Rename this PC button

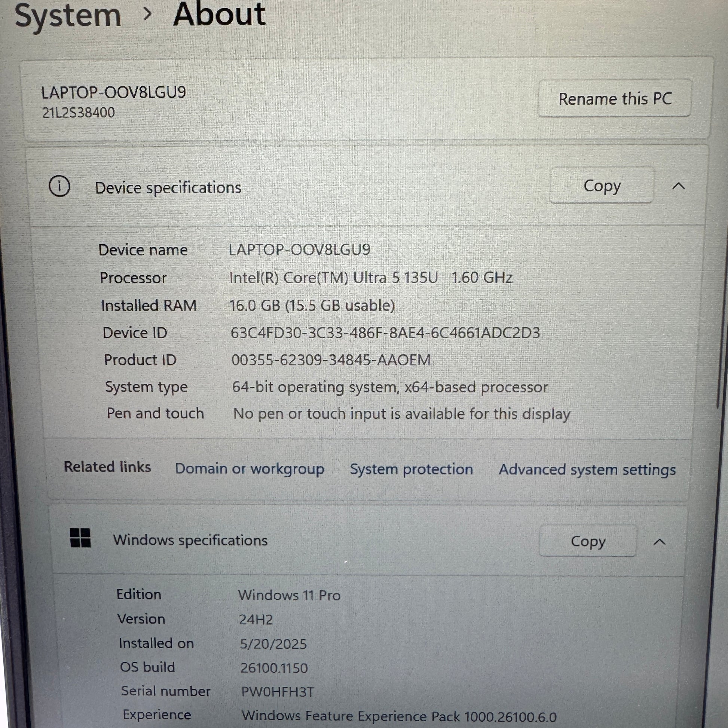point(615,98)
